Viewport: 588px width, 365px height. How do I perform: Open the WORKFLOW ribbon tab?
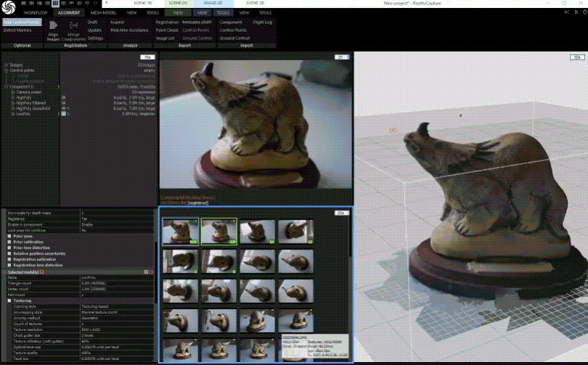point(35,13)
